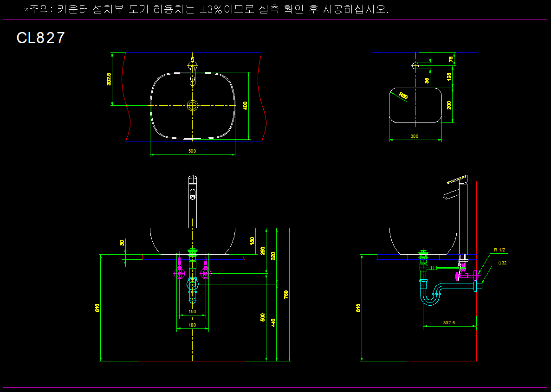Click the 302.5 dimension in side elevation
The width and height of the screenshot is (551, 392).
click(449, 322)
